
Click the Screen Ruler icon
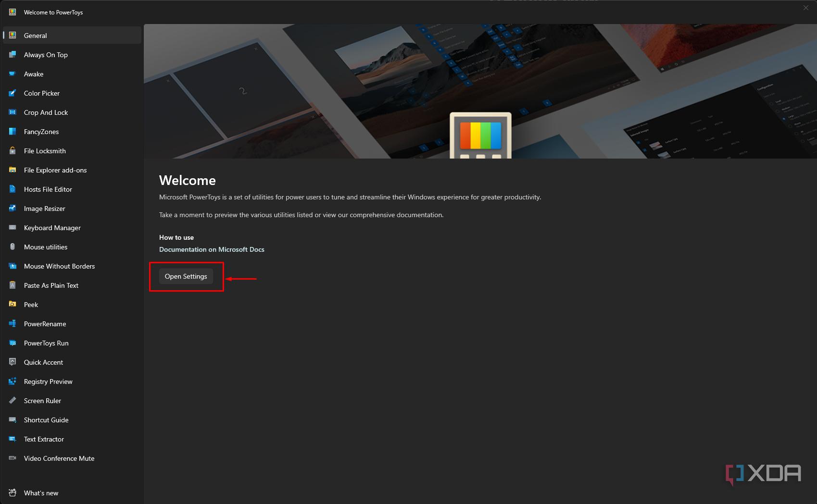coord(13,401)
